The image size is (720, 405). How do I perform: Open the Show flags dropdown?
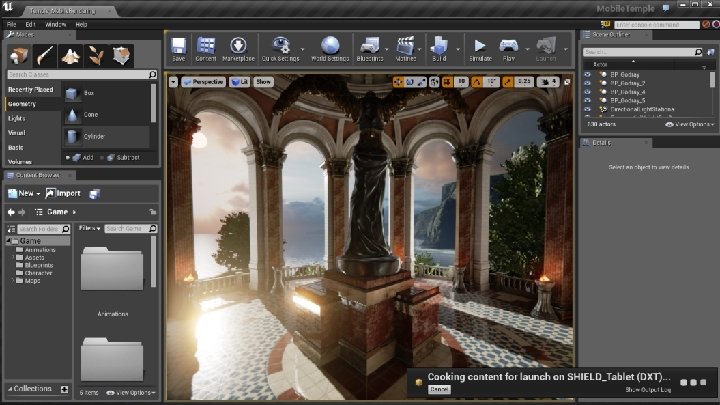(263, 82)
